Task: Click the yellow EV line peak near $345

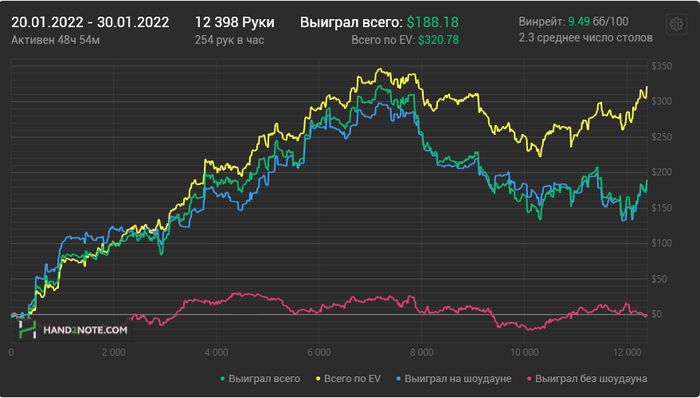Action: [x=379, y=69]
